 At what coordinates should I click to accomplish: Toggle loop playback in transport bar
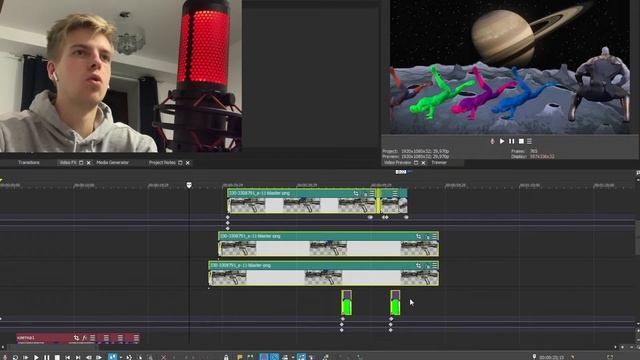pyautogui.click(x=15, y=357)
